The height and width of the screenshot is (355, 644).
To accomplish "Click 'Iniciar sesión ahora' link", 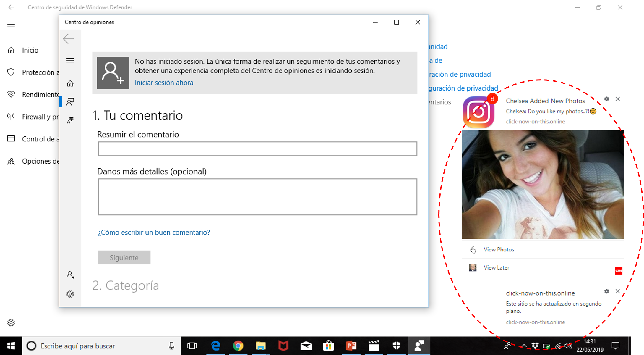I will point(164,83).
